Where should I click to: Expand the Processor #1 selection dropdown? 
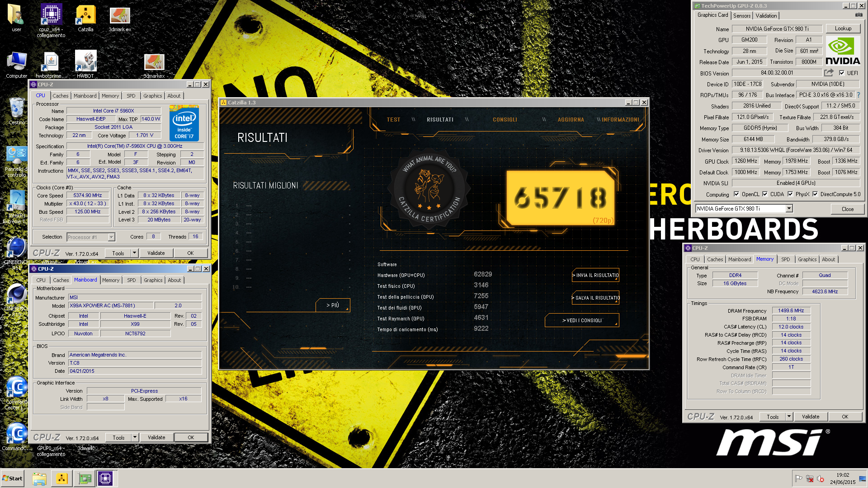pos(111,237)
